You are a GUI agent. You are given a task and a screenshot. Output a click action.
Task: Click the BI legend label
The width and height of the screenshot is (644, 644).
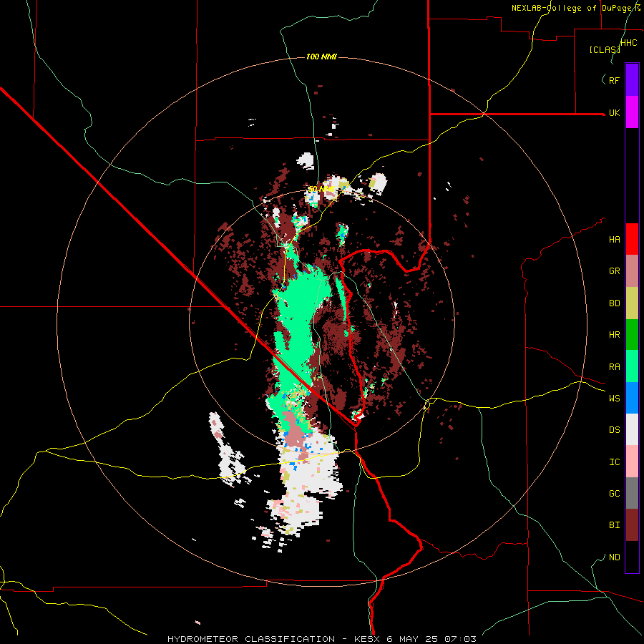[615, 525]
